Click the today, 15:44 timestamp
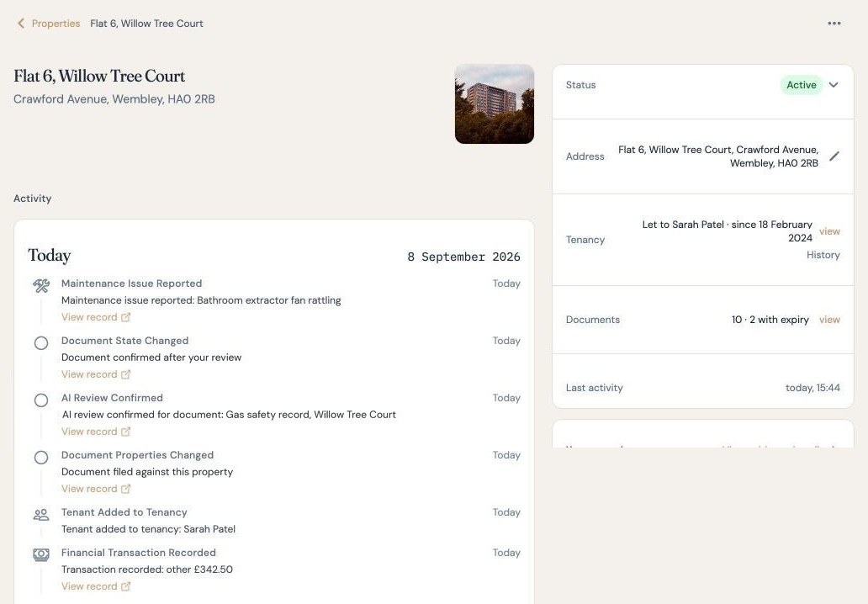The image size is (868, 604). (x=812, y=388)
